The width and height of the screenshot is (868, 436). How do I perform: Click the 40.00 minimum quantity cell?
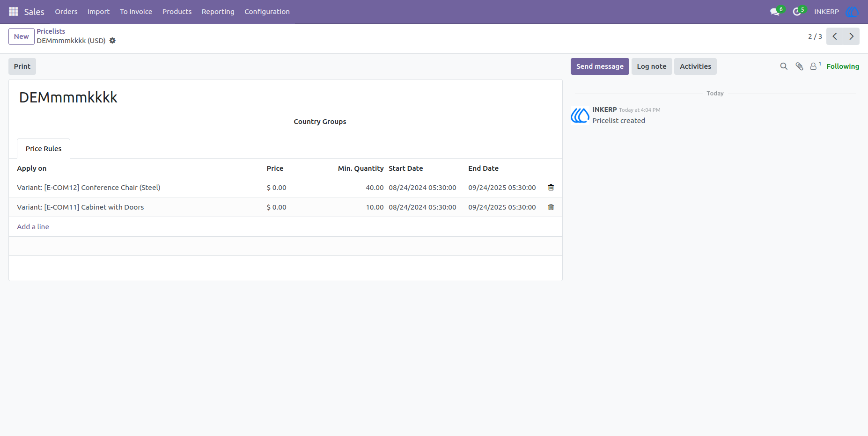(x=375, y=188)
